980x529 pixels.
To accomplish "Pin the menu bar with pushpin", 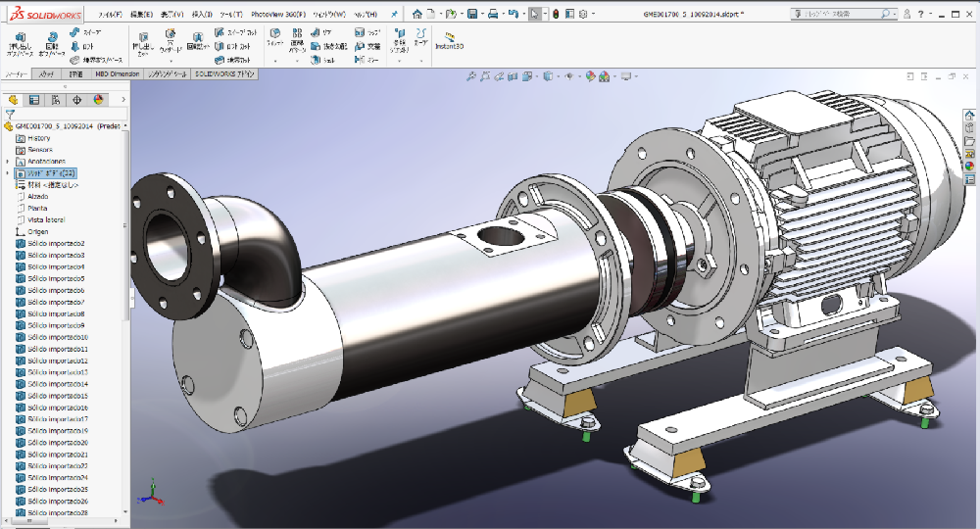I will [394, 15].
